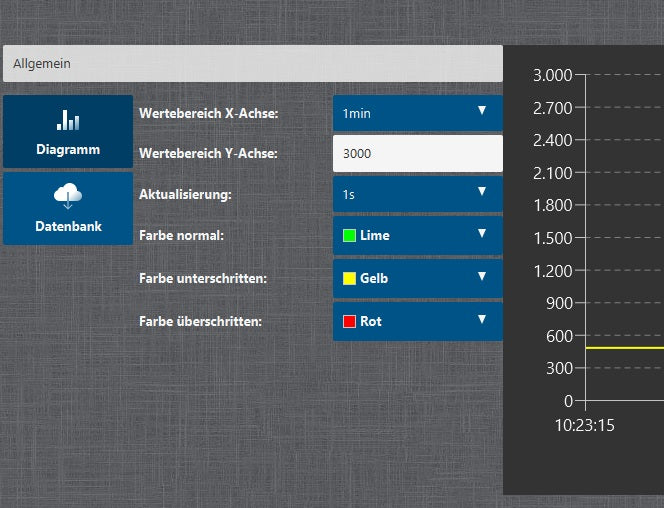Click the Allgemein section header
The height and width of the screenshot is (508, 664).
252,63
